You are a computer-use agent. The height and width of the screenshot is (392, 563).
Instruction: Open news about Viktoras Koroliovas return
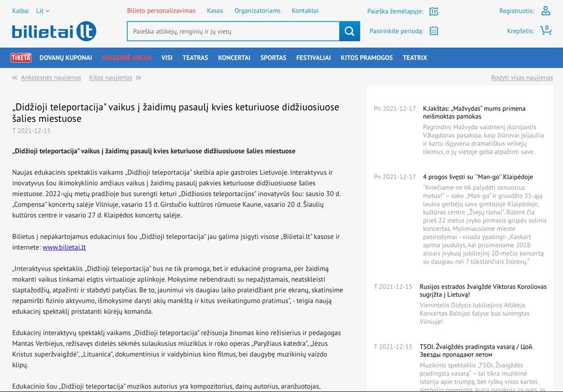pos(483,291)
